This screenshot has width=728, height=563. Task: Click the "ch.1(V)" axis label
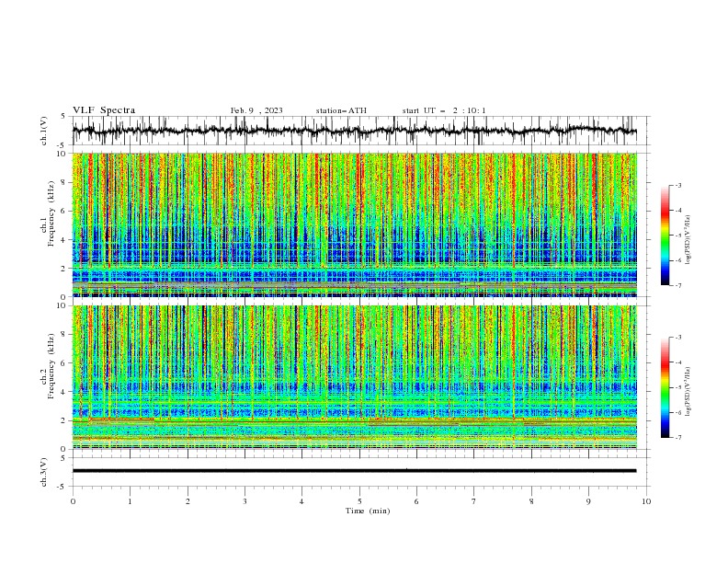(44, 131)
